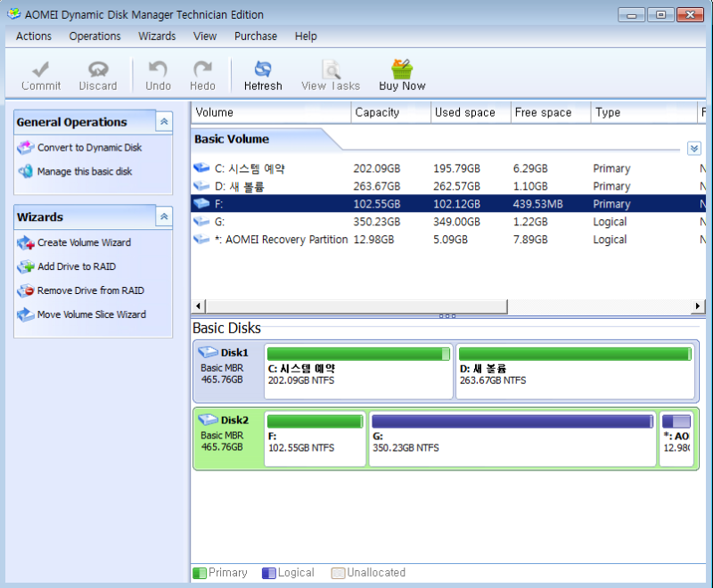Viewport: 713px width, 588px height.
Task: Click Add Drive to RAID link
Action: 77,266
